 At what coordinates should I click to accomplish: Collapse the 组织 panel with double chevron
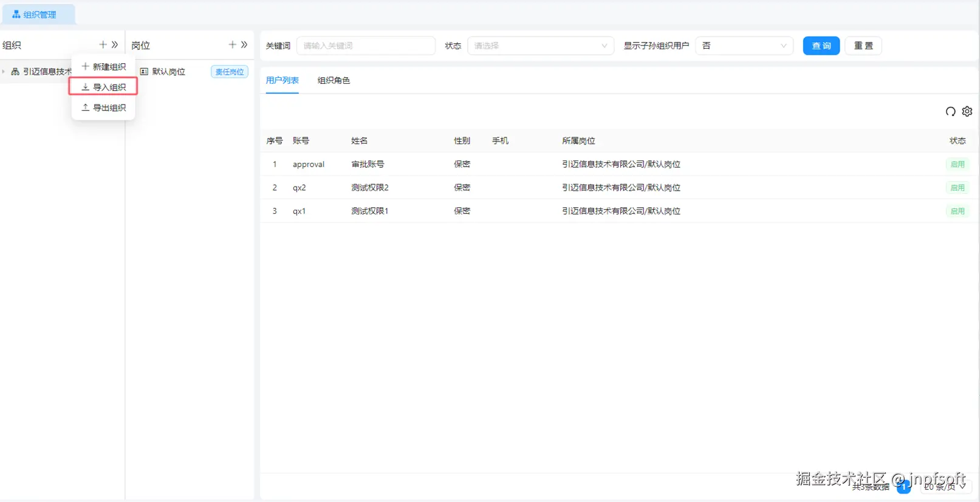pyautogui.click(x=115, y=45)
